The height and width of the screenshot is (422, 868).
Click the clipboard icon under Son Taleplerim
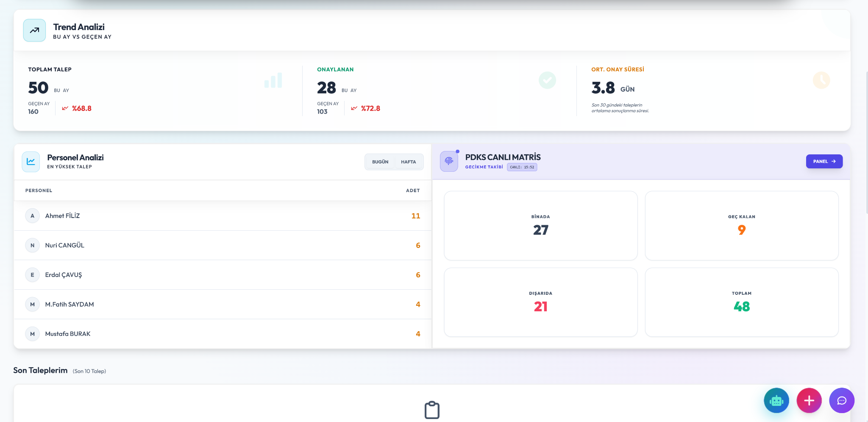[x=432, y=410]
